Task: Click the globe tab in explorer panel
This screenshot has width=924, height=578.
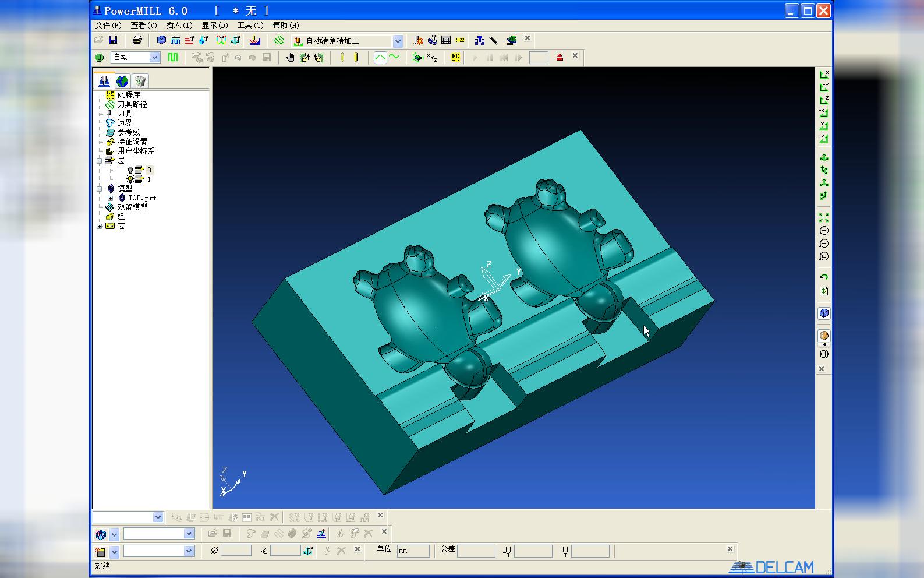Action: pos(122,81)
